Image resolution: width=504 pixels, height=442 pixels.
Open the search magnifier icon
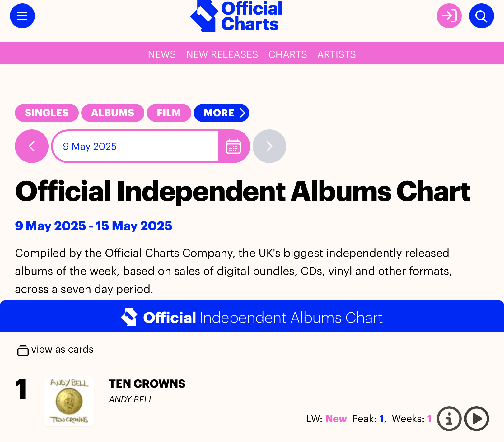(x=482, y=16)
